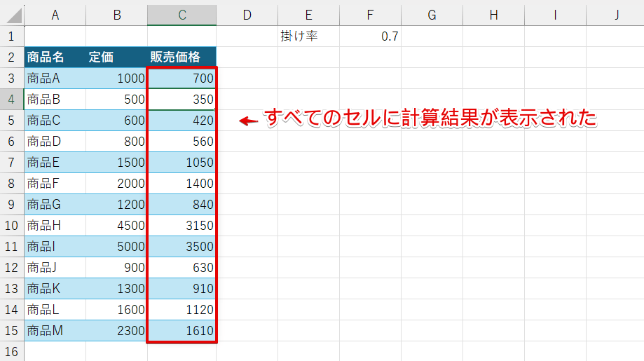Viewport: 644px width, 361px height.
Task: Select the 商品B cell
Action: click(55, 99)
